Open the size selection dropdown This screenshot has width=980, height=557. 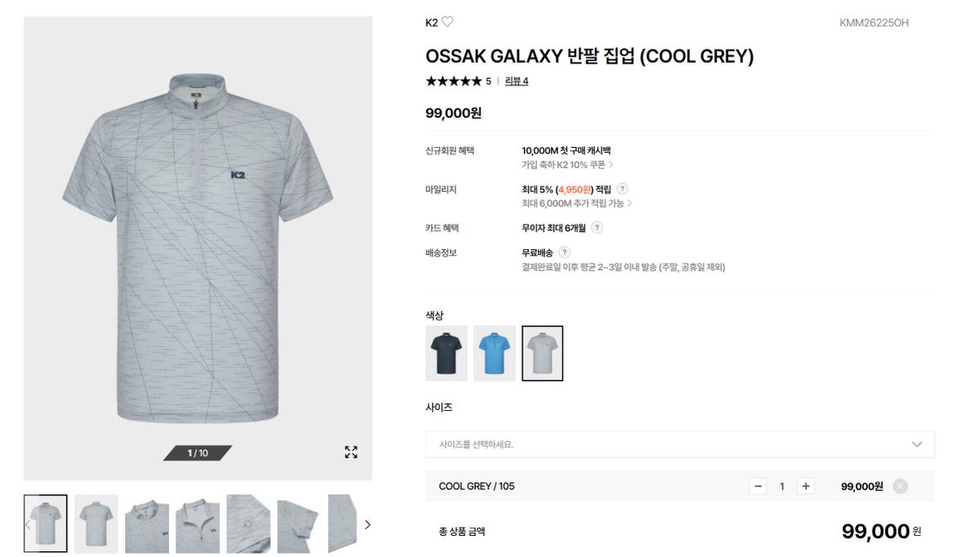(x=680, y=444)
